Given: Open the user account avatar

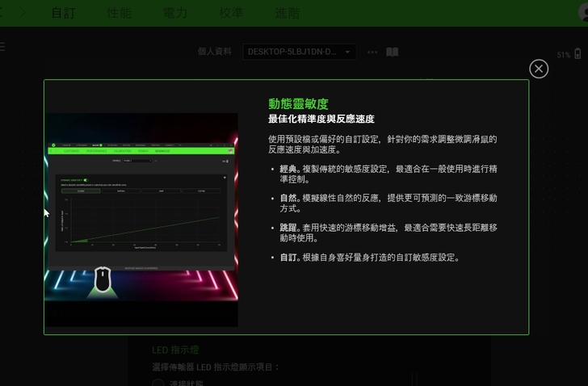Looking at the screenshot, I should click(583, 12).
